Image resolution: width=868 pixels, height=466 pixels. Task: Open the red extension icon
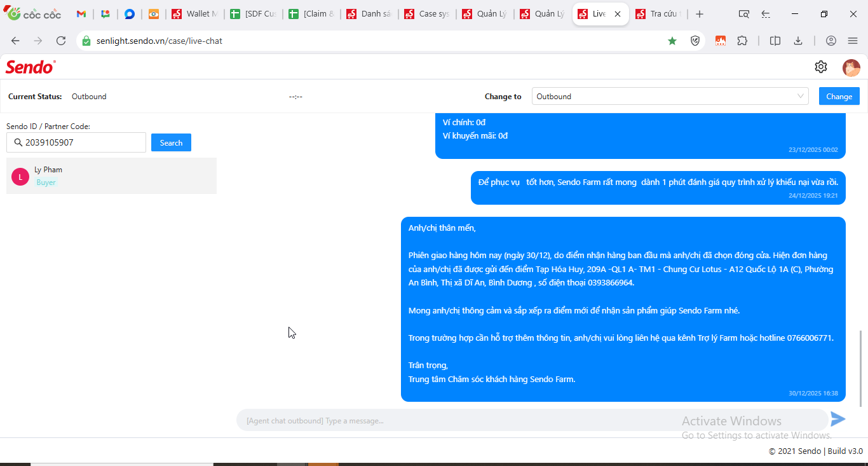tap(720, 41)
